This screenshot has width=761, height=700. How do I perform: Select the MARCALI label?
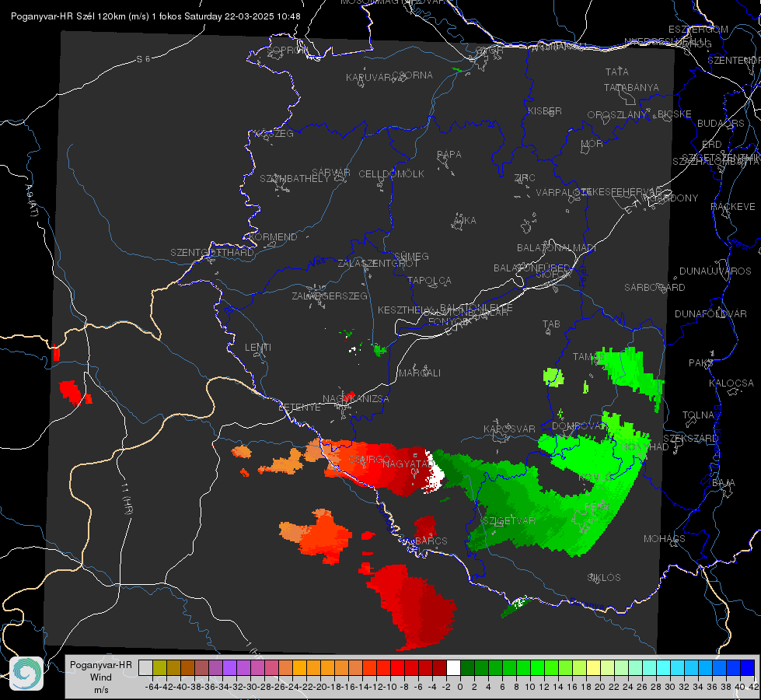[x=420, y=373]
